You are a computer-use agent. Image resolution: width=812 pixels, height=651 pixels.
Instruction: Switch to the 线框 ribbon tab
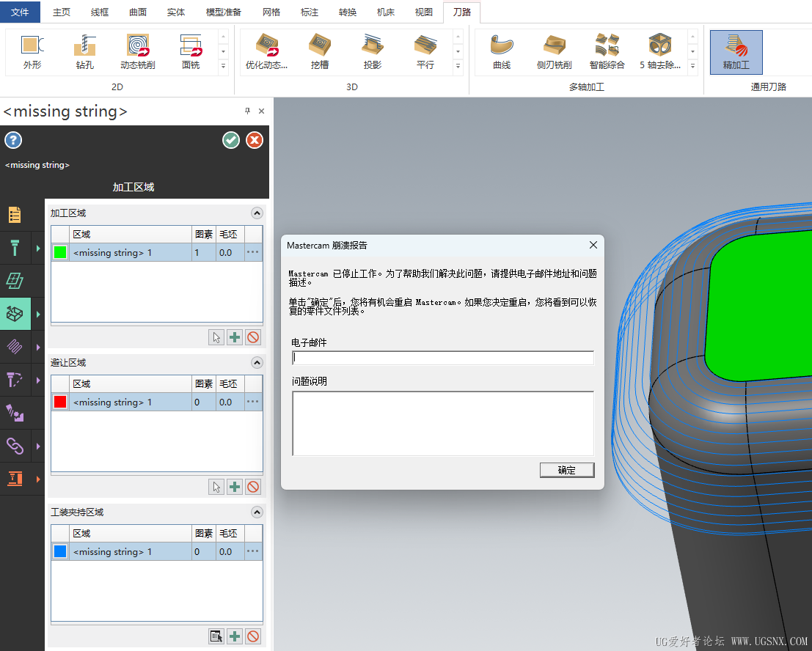[x=100, y=12]
